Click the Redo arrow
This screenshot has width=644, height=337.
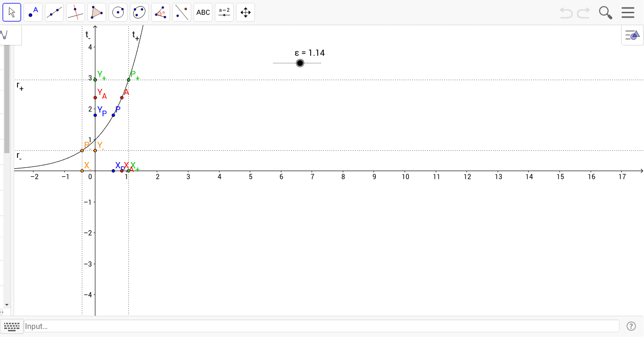pyautogui.click(x=584, y=13)
